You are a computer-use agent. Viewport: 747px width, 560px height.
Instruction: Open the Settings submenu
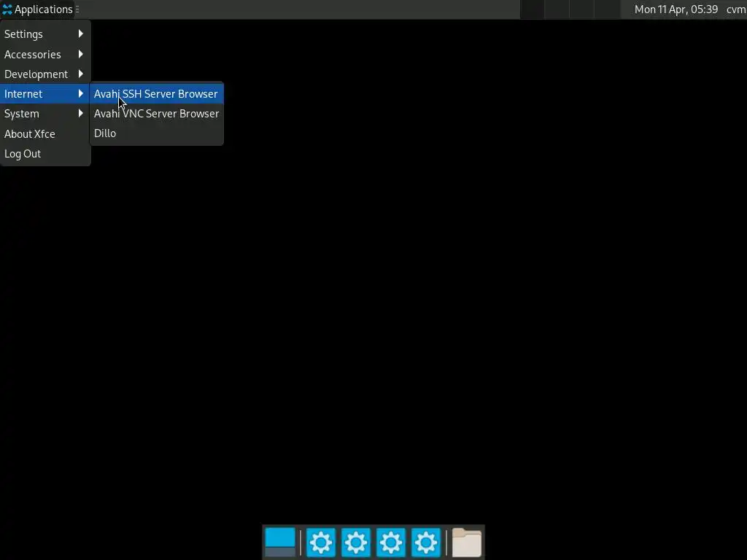point(45,34)
